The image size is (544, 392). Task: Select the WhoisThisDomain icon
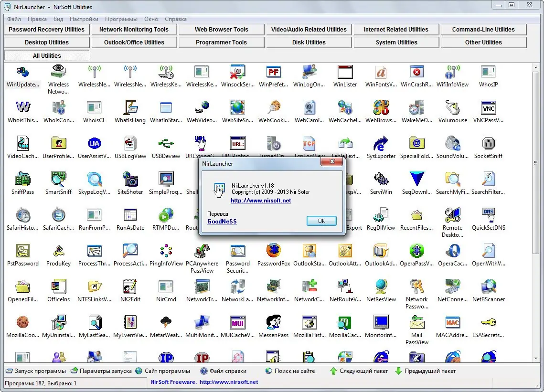pos(23,107)
